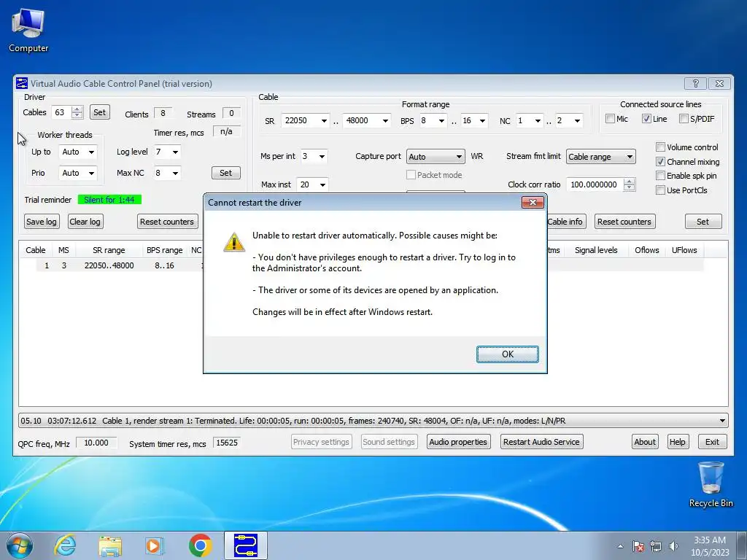Click the taskbar clock showing 3:35 AM
The image size is (747, 560).
point(709,545)
